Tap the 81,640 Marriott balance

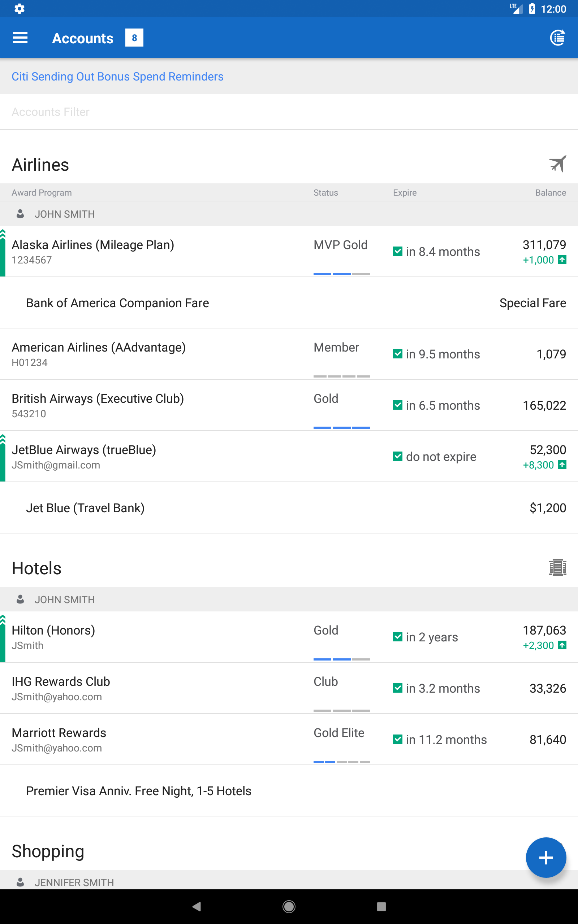point(547,739)
